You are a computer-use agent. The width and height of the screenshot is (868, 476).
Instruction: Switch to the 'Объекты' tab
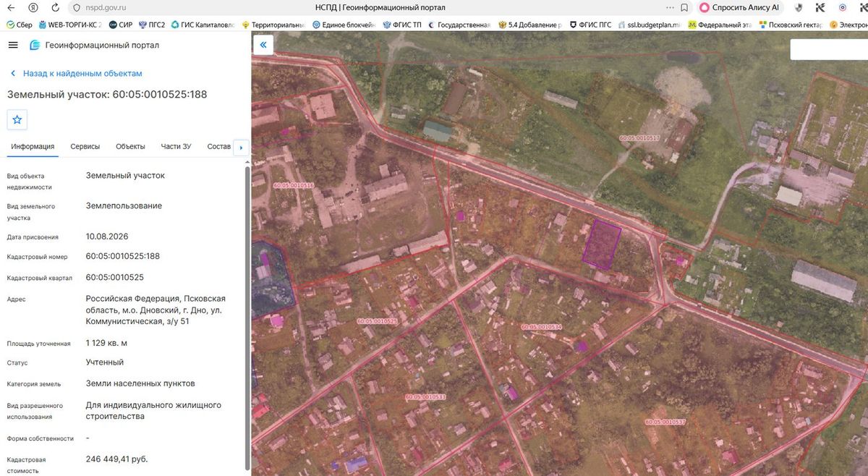coord(131,147)
